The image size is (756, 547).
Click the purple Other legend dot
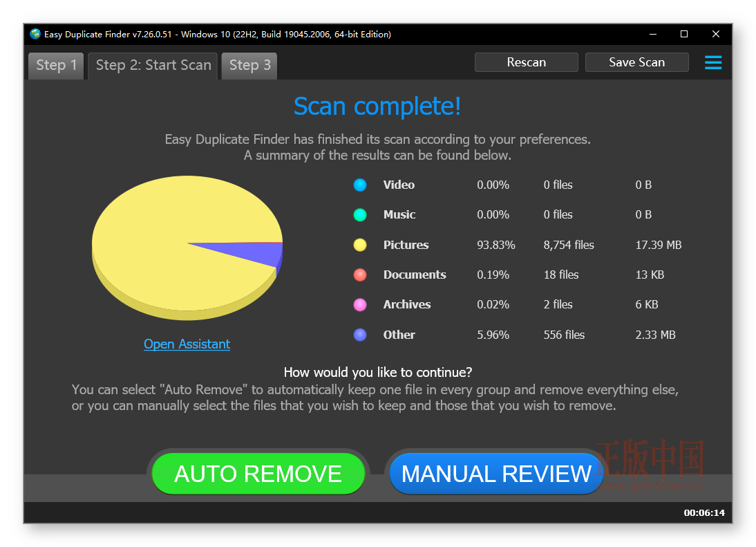click(360, 335)
